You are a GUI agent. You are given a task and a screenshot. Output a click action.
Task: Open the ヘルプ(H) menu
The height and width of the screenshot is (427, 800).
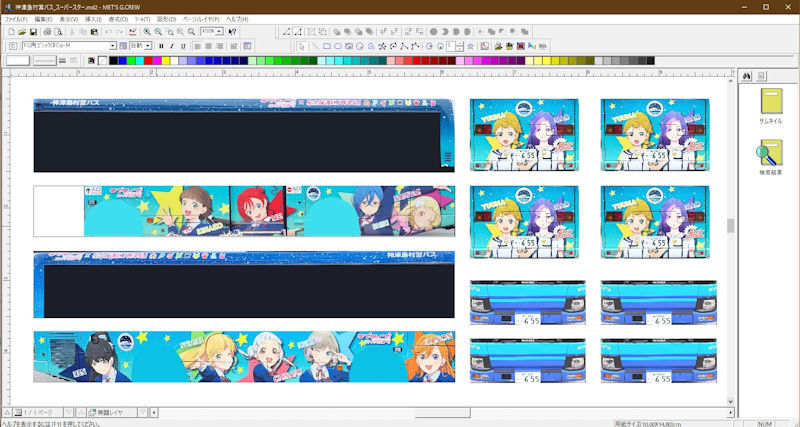click(x=237, y=19)
